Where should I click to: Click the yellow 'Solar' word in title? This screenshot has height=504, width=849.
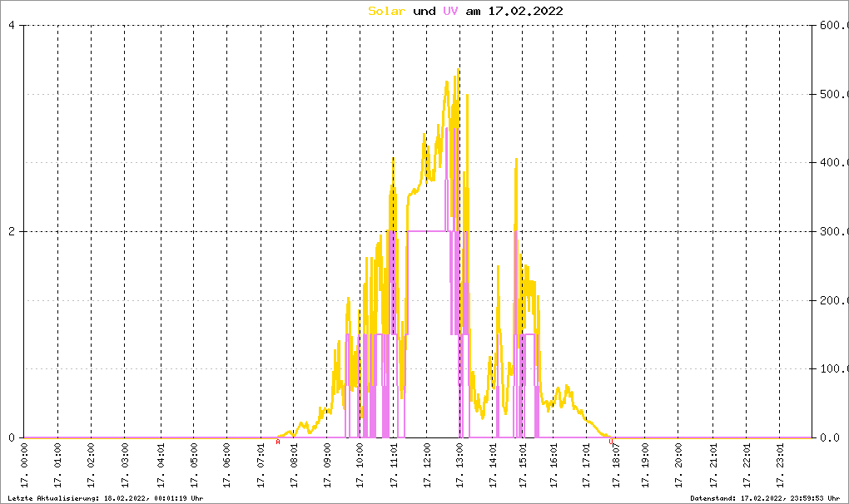[x=386, y=11]
